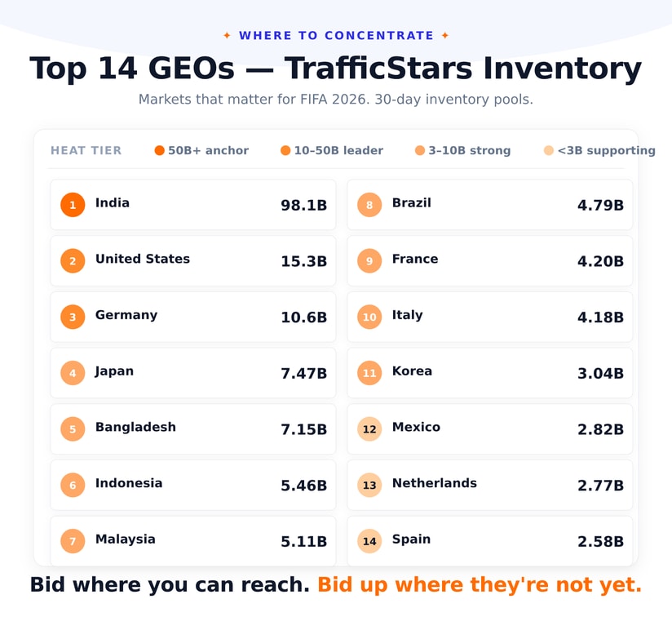Image resolution: width=672 pixels, height=617 pixels.
Task: Click the <3B supporting legend entry
Action: [599, 150]
